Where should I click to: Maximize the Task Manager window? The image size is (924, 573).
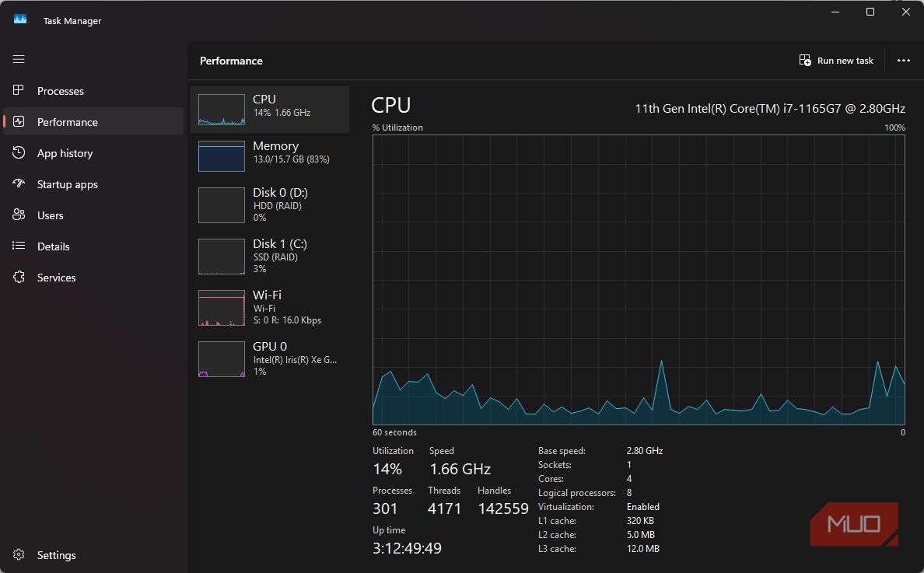point(870,12)
